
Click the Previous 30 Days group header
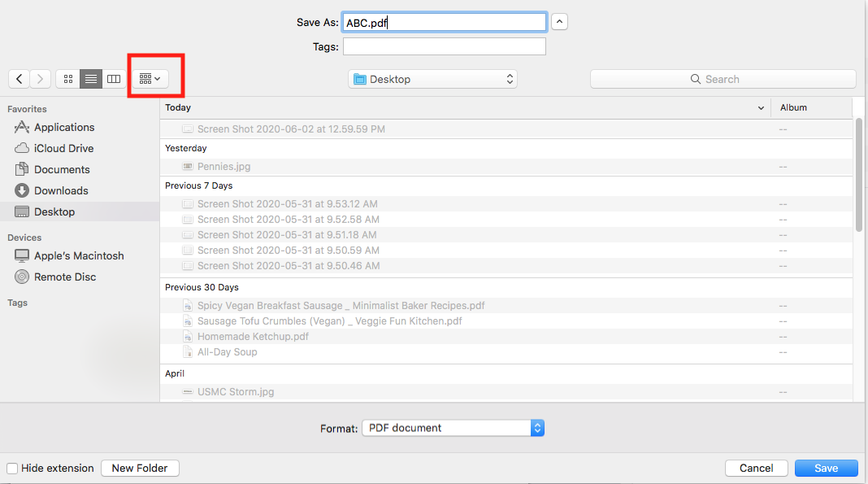pos(202,287)
